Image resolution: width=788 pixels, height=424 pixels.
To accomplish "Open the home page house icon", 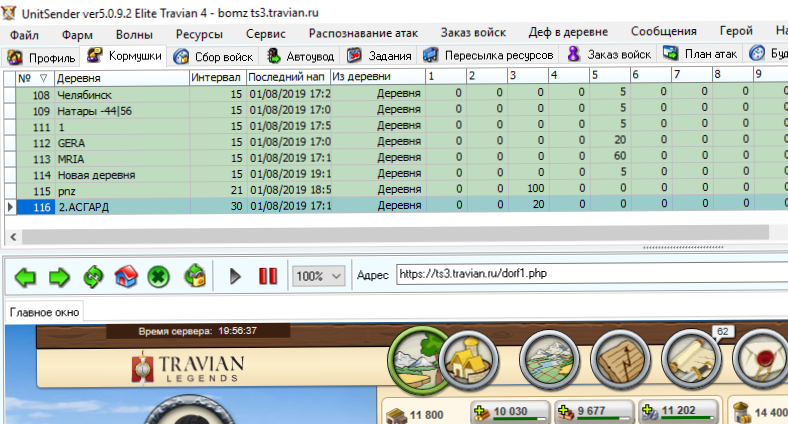I will point(126,277).
